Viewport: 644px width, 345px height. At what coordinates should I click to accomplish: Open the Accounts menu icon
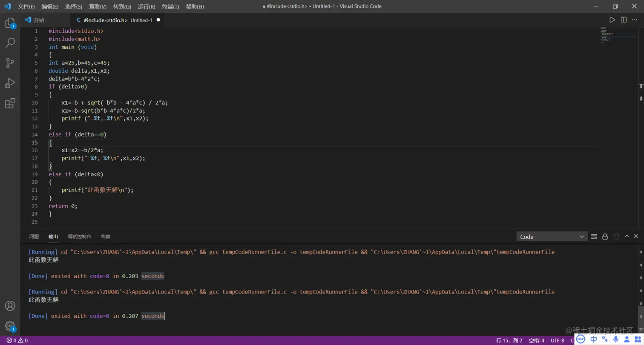[10, 306]
